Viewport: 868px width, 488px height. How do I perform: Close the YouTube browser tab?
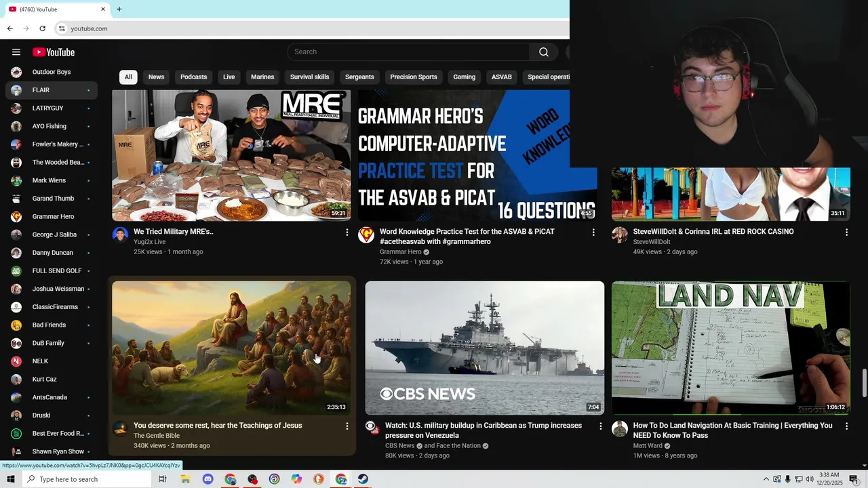103,9
